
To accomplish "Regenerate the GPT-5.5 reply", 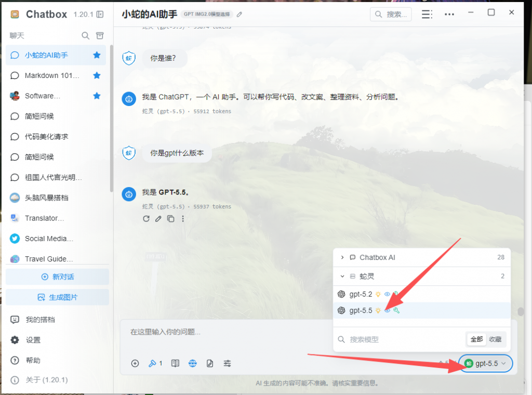I will pyautogui.click(x=147, y=219).
